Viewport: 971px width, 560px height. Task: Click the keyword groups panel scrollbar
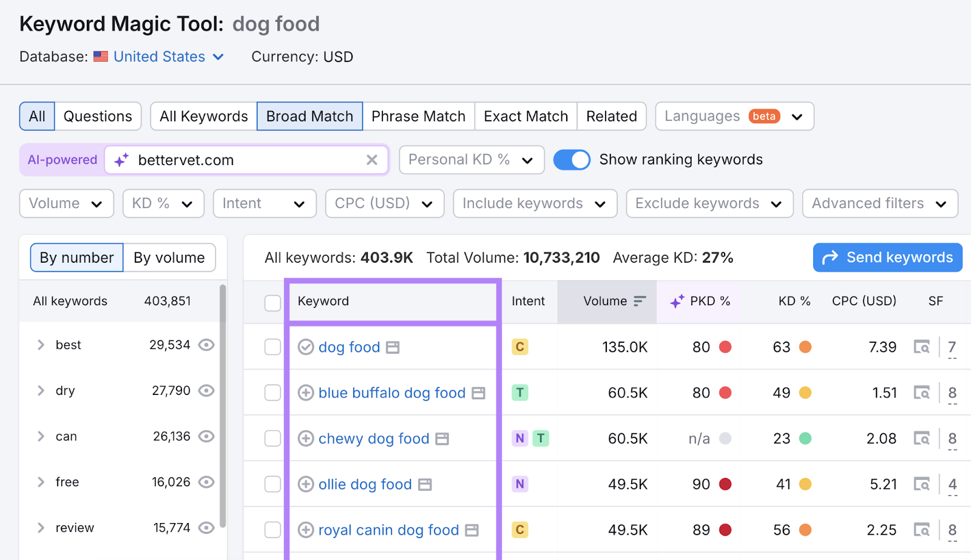(223, 405)
